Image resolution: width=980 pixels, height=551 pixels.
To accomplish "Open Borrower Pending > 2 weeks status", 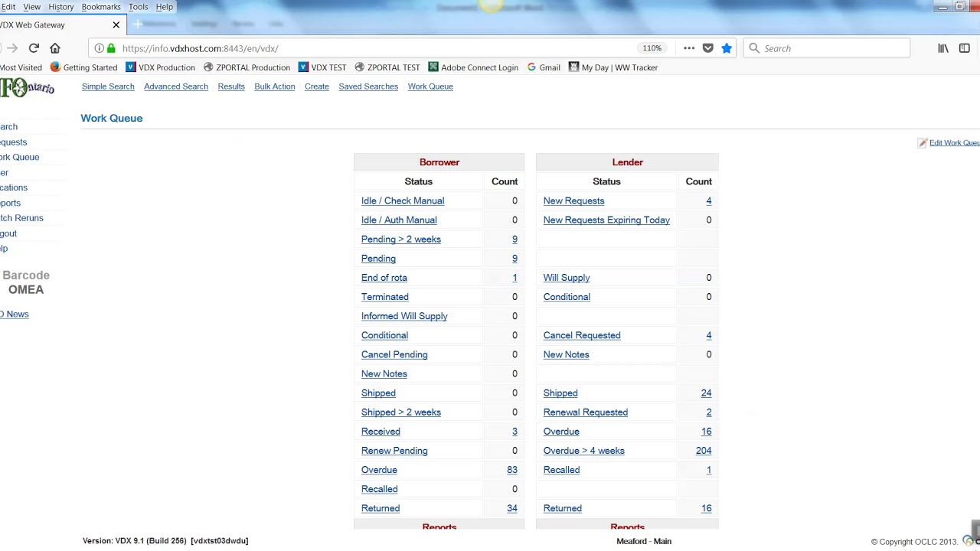I will tap(401, 239).
